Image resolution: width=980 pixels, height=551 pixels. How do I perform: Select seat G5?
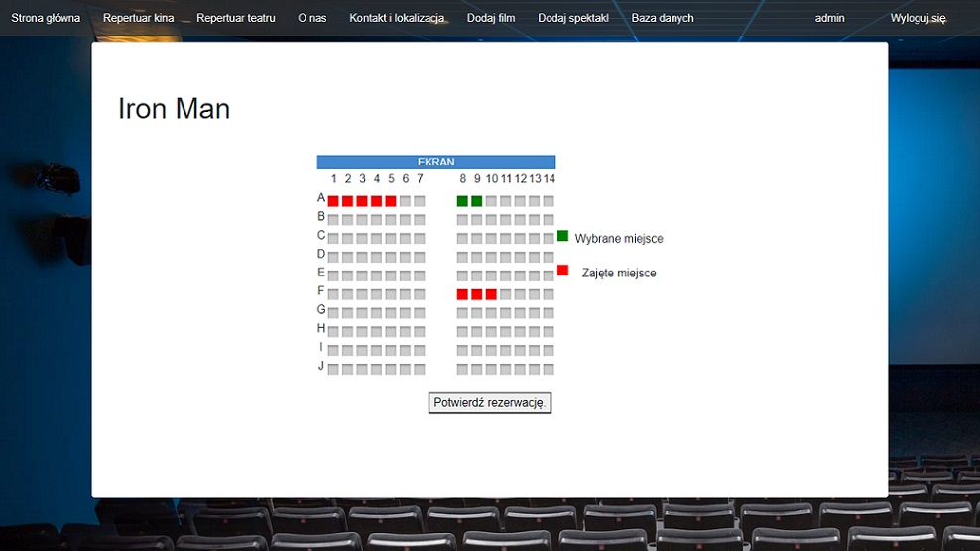coord(391,313)
